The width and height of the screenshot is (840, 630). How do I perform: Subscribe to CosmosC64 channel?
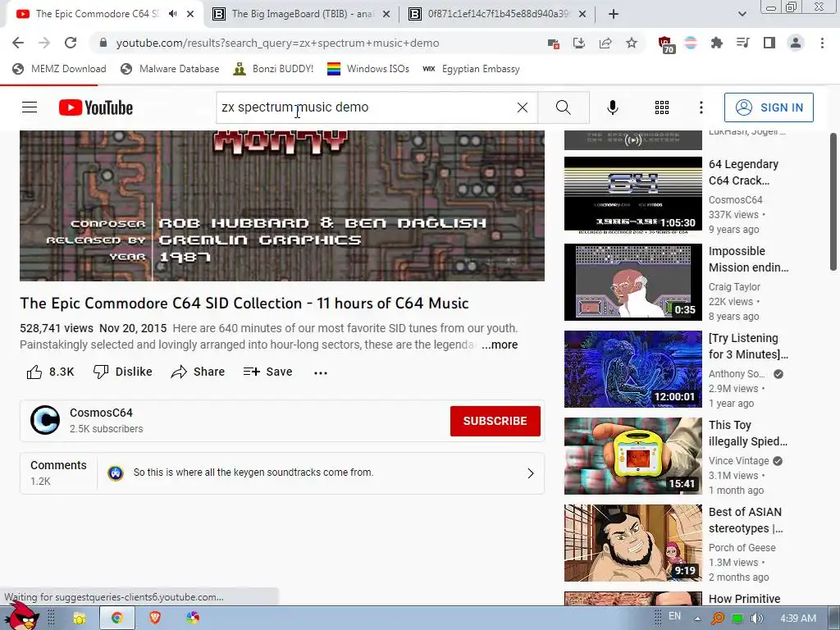pyautogui.click(x=495, y=421)
